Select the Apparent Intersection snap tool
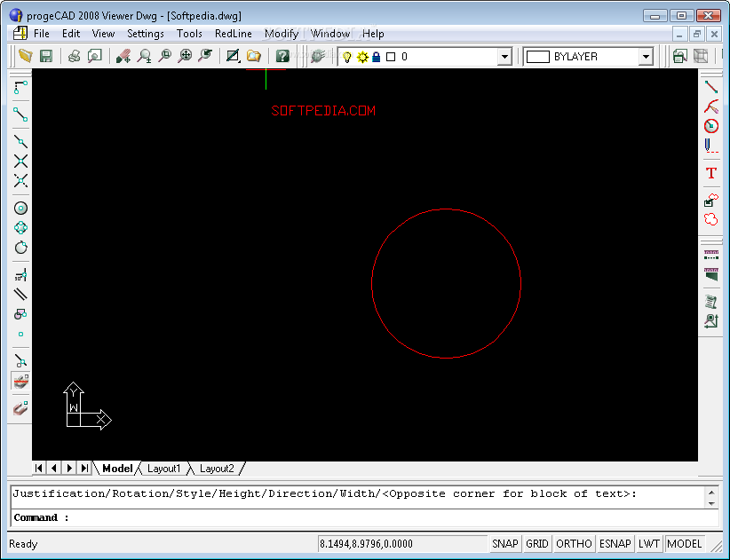 pyautogui.click(x=20, y=180)
